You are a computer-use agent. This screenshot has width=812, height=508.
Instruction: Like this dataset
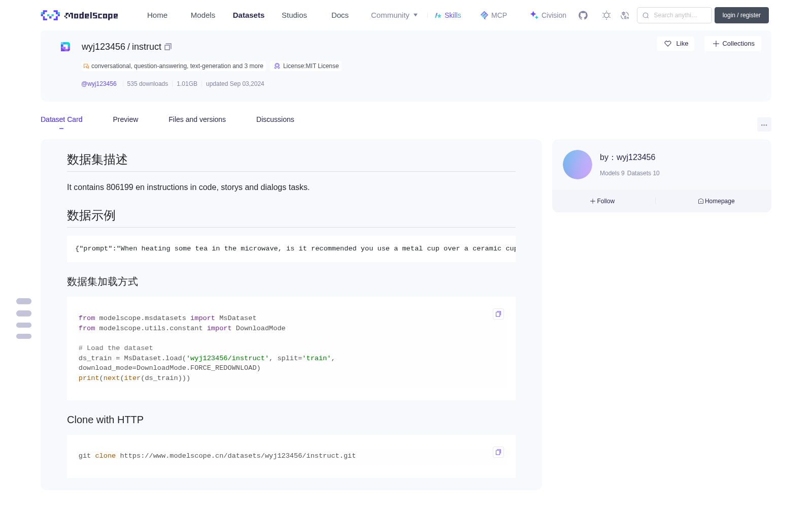click(x=675, y=44)
